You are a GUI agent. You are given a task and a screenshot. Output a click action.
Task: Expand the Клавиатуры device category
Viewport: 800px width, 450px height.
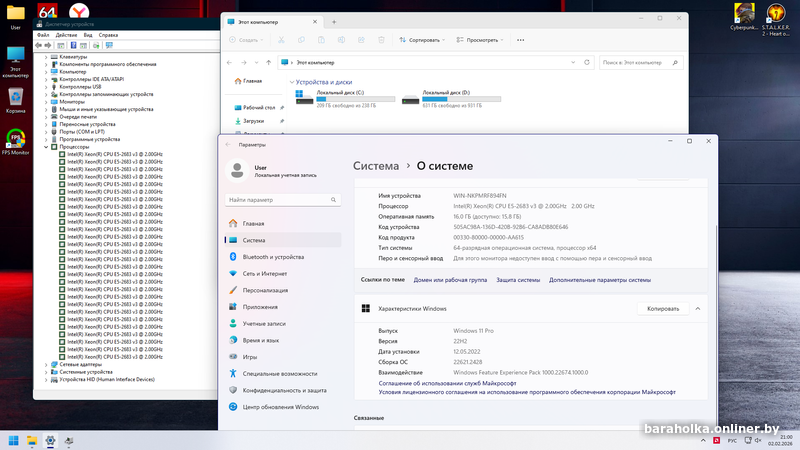coord(47,57)
